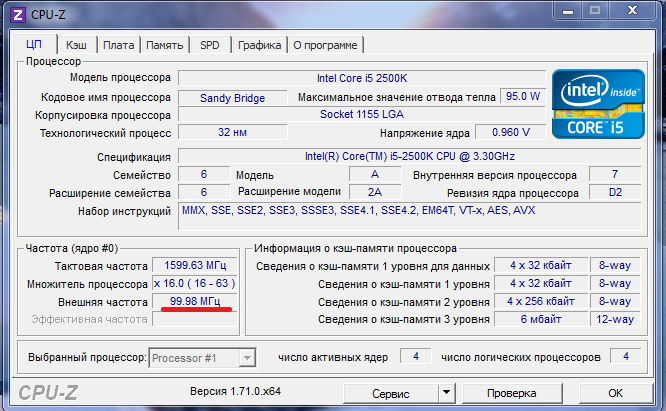
Task: Select the Память tab
Action: [165, 45]
